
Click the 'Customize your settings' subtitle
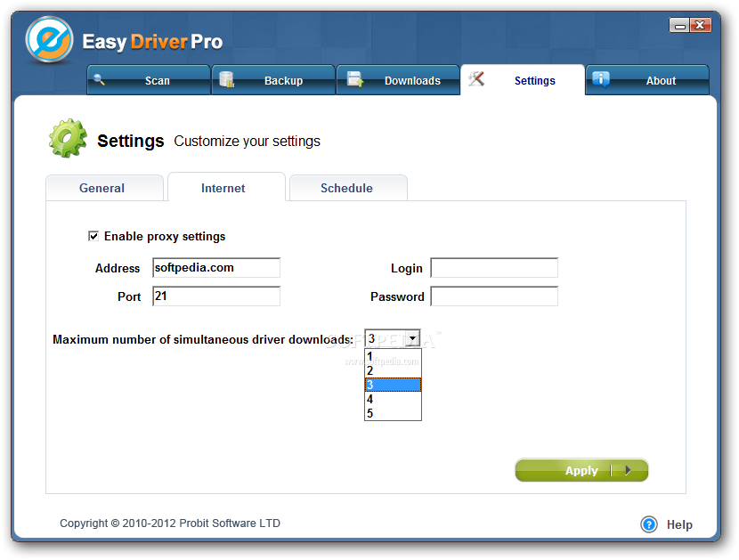247,141
